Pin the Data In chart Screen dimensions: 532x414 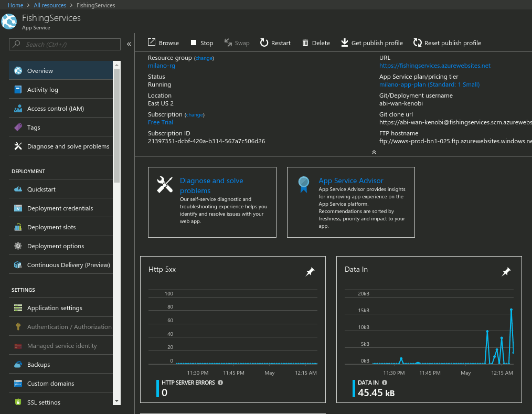[506, 272]
